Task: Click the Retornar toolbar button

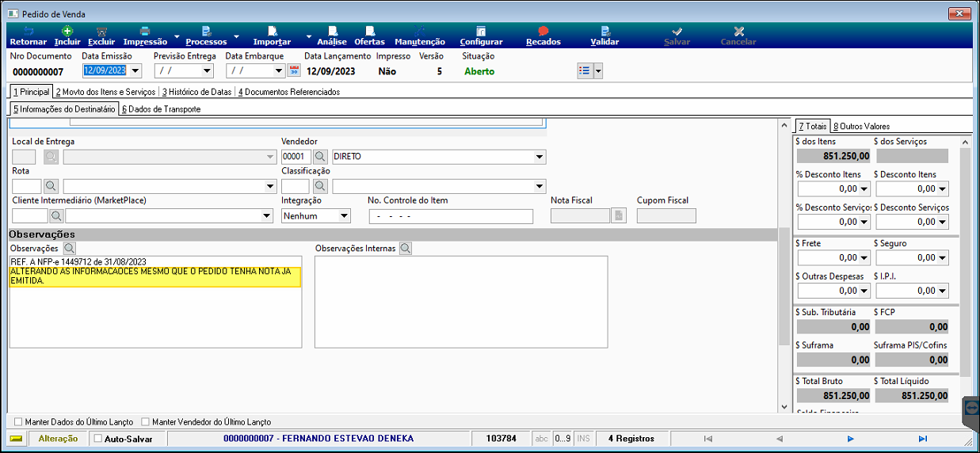Action: pyautogui.click(x=29, y=36)
